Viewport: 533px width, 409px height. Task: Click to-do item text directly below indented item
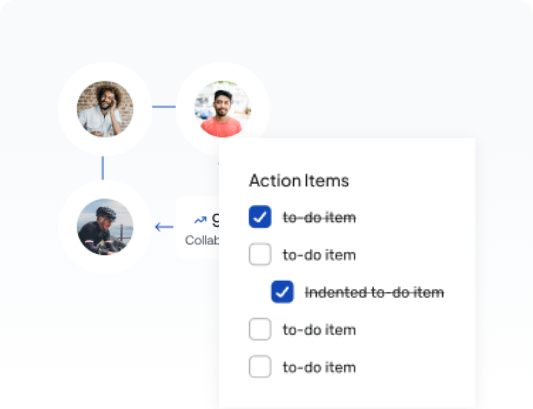pos(319,330)
